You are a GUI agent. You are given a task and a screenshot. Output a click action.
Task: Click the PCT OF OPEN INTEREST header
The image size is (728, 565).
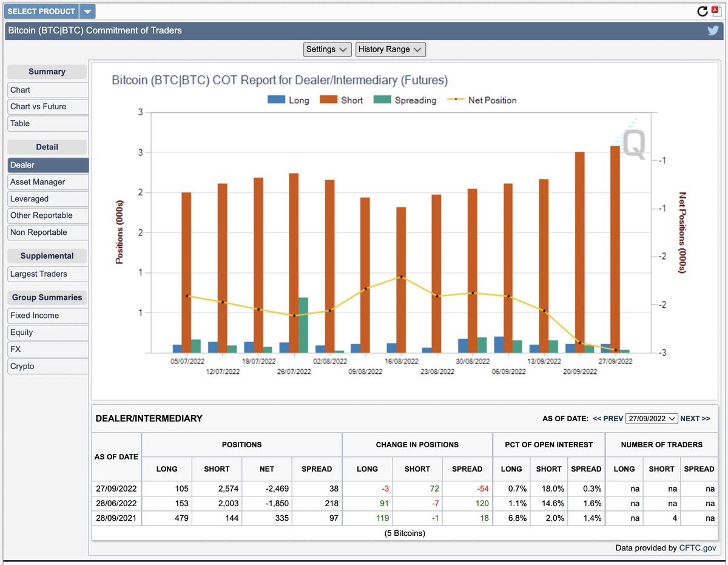(x=548, y=445)
